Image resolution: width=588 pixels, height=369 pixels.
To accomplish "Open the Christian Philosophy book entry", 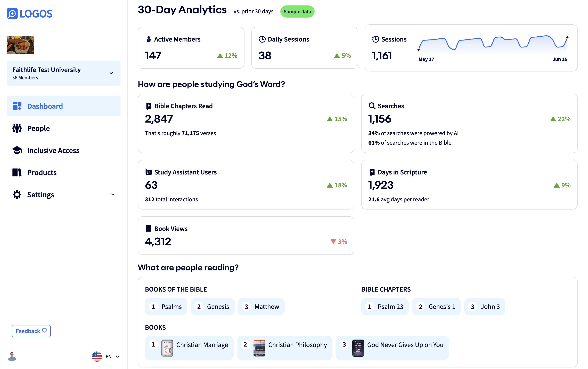I will click(285, 348).
